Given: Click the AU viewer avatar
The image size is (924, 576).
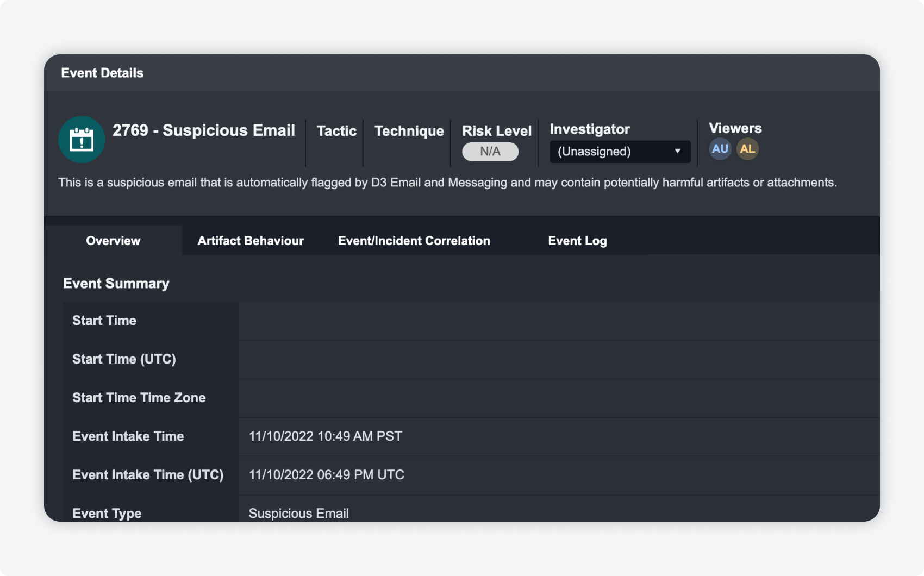Looking at the screenshot, I should click(720, 149).
